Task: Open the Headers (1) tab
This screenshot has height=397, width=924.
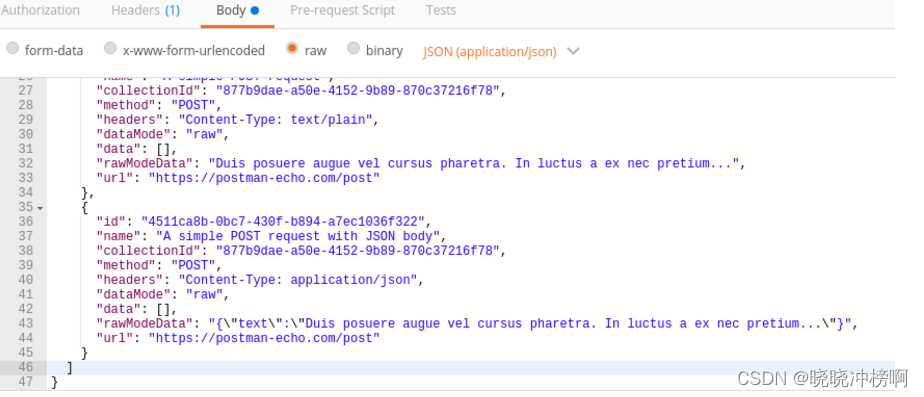Action: (x=146, y=11)
